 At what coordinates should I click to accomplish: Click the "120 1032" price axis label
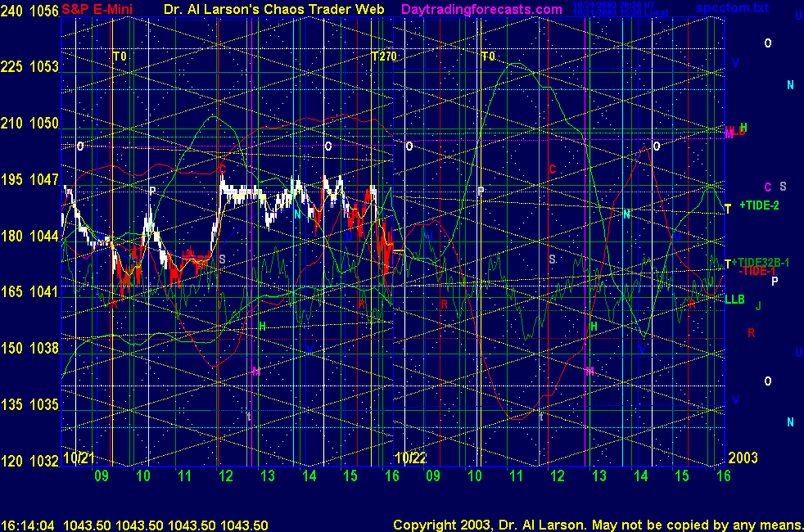coord(29,461)
